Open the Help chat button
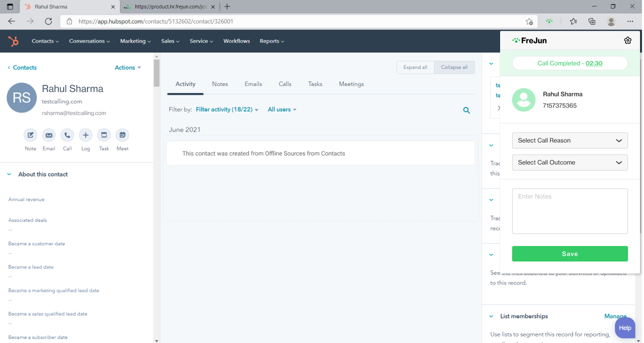This screenshot has width=644, height=343. tap(625, 328)
